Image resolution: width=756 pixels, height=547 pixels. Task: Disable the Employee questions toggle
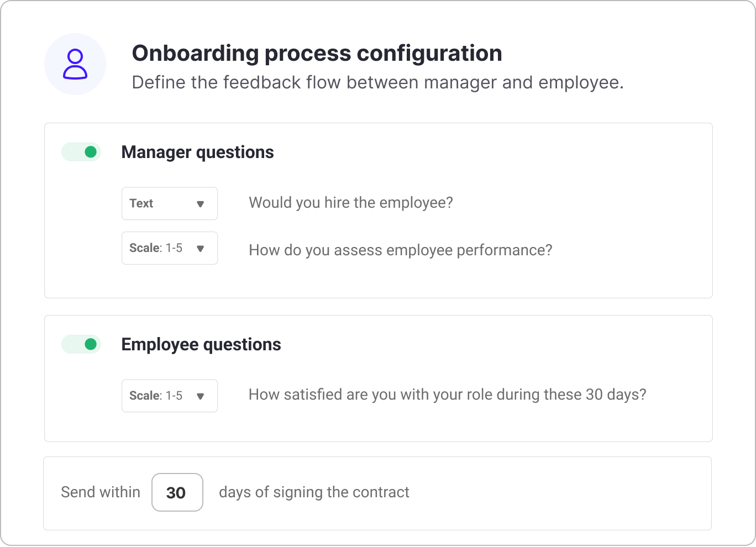tap(82, 344)
